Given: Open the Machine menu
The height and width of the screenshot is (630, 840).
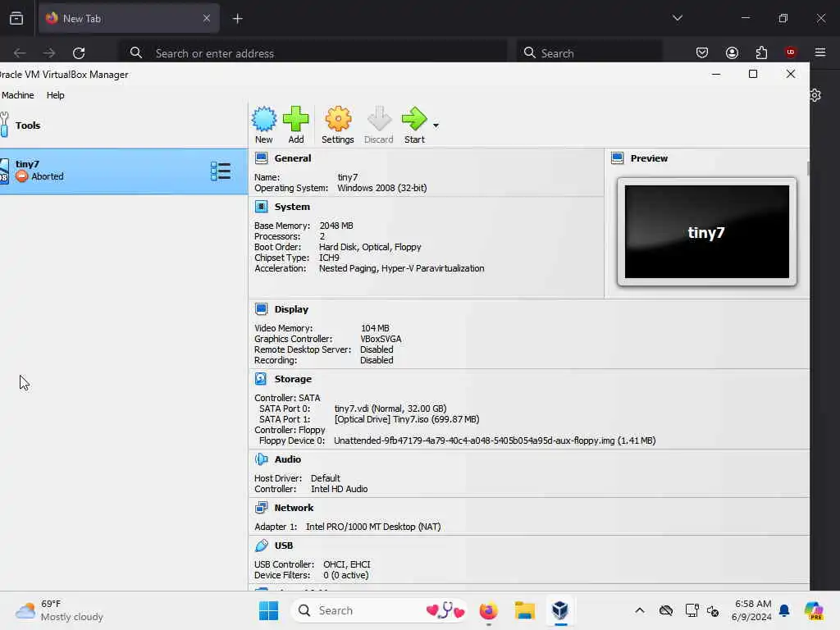Looking at the screenshot, I should [18, 95].
